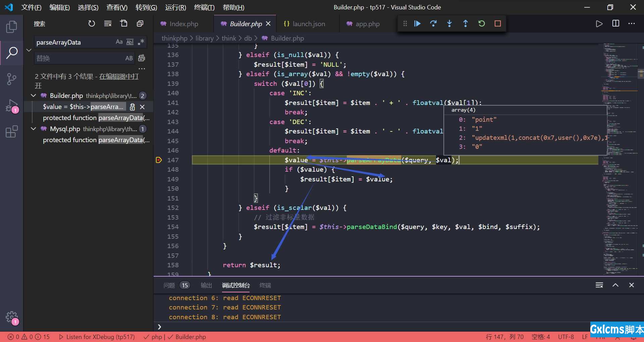Grab the debug toolbar drag handle
Screen dimensions: 644x342
click(x=405, y=23)
